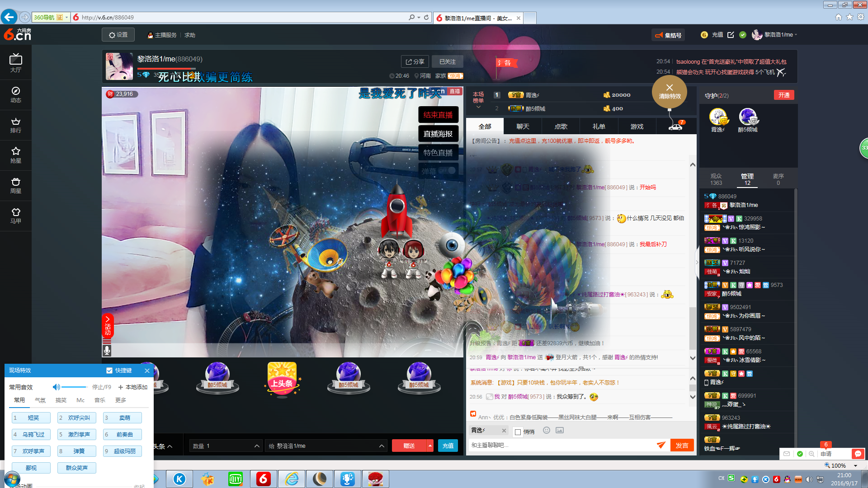Open iQIYI from the Windows taskbar

point(236,479)
